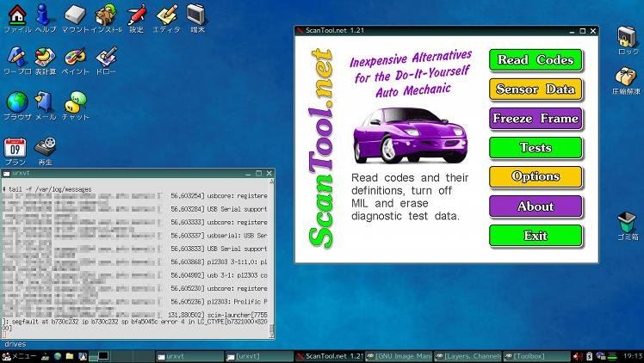644x363 pixels.
Task: Click the 'drives' label below terminal
Action: click(15, 344)
